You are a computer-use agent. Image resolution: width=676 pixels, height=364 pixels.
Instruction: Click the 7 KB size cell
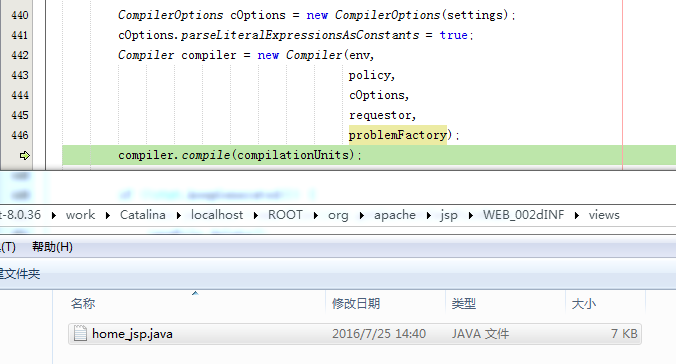[624, 334]
